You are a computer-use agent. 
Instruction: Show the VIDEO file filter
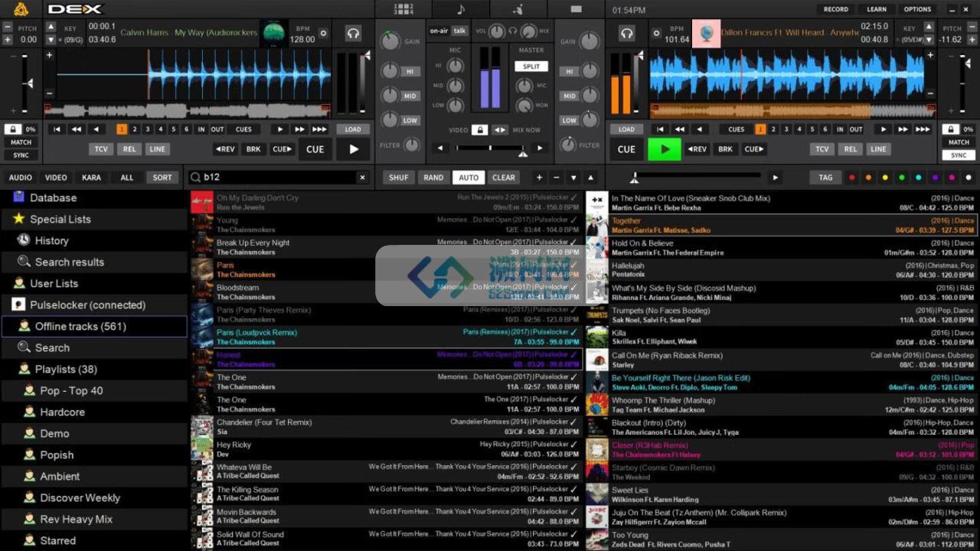56,178
